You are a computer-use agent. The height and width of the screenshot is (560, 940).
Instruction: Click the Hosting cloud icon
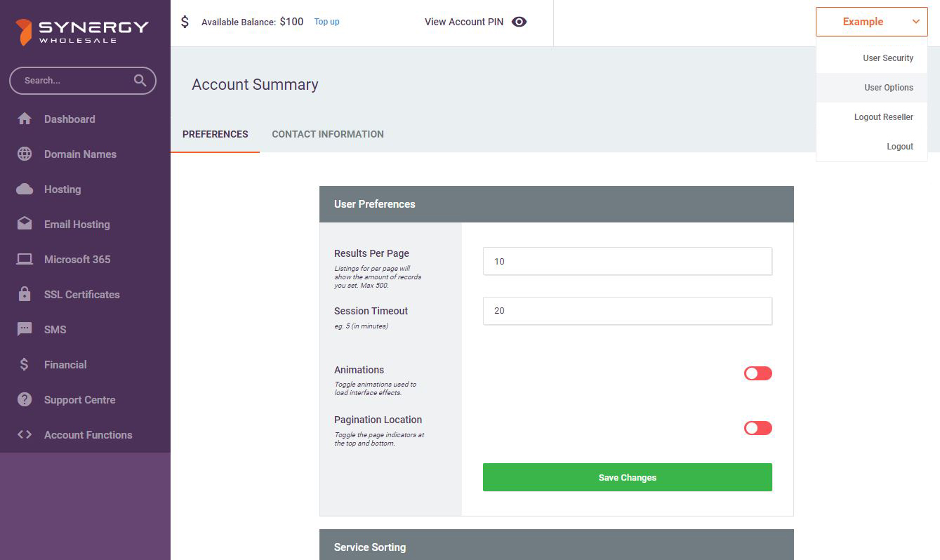(x=25, y=189)
